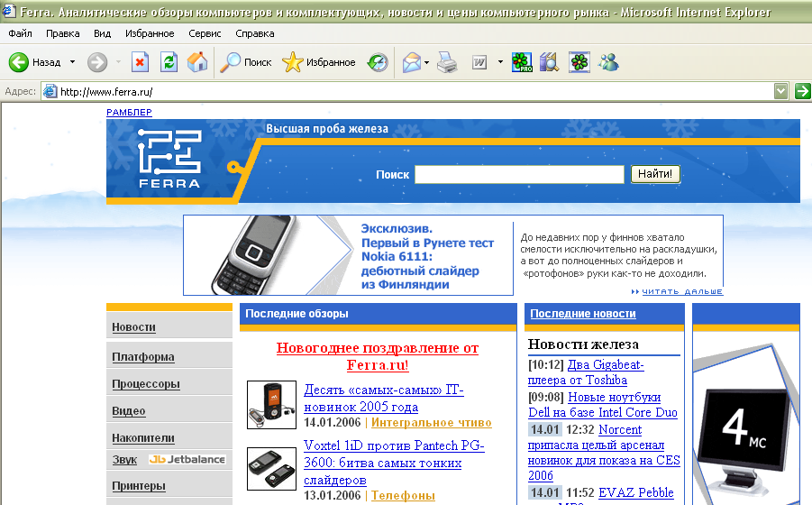Click the green Go arrow button

803,91
